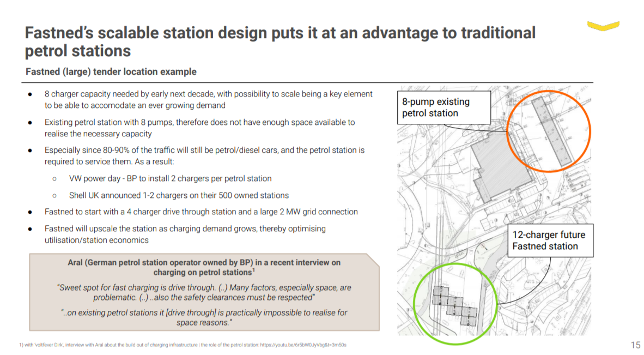Click the orange circle highlighting the petrol station

549,131
